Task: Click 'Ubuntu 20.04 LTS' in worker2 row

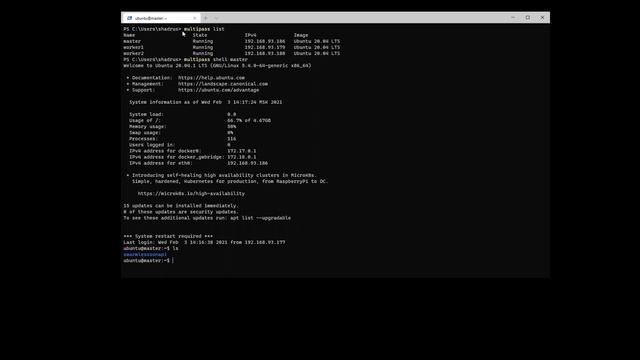Action: pyautogui.click(x=317, y=53)
